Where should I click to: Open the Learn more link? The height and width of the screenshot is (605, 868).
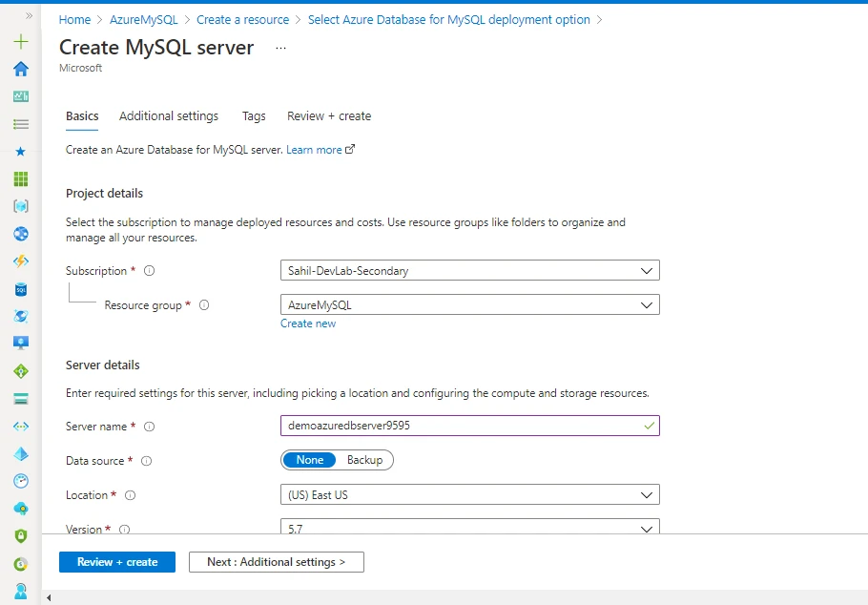(x=315, y=149)
